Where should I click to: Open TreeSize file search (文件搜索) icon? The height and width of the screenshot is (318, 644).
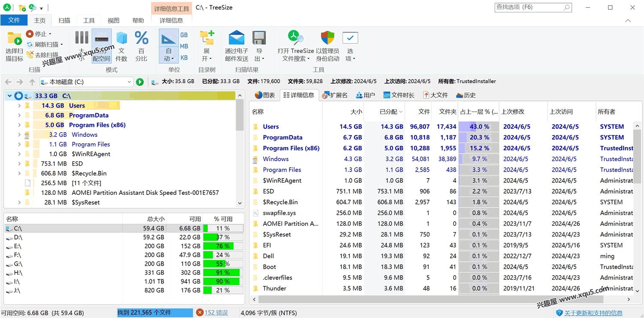[296, 38]
